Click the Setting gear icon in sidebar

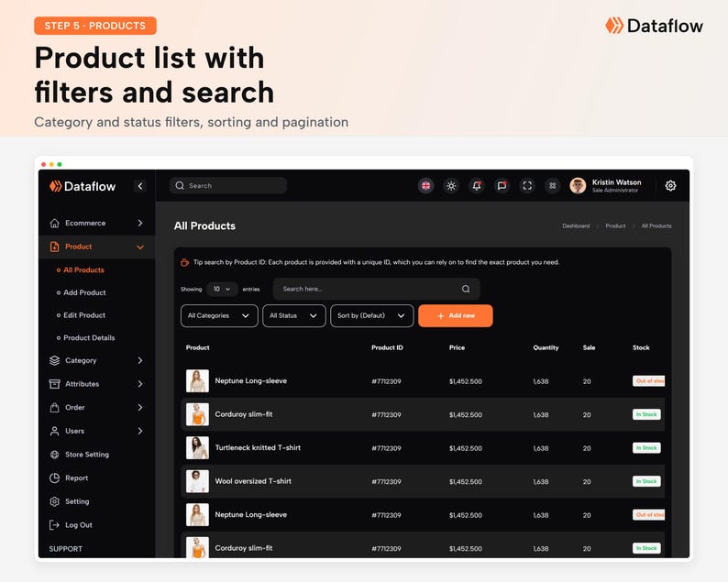point(54,501)
